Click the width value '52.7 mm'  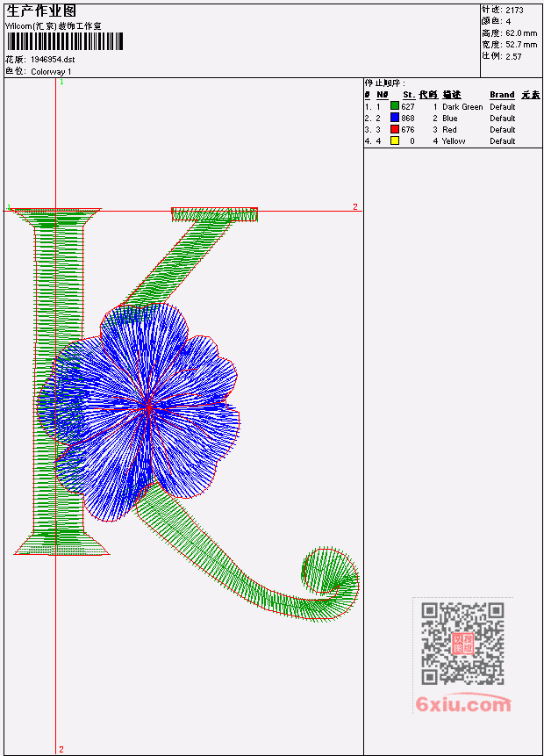[521, 45]
